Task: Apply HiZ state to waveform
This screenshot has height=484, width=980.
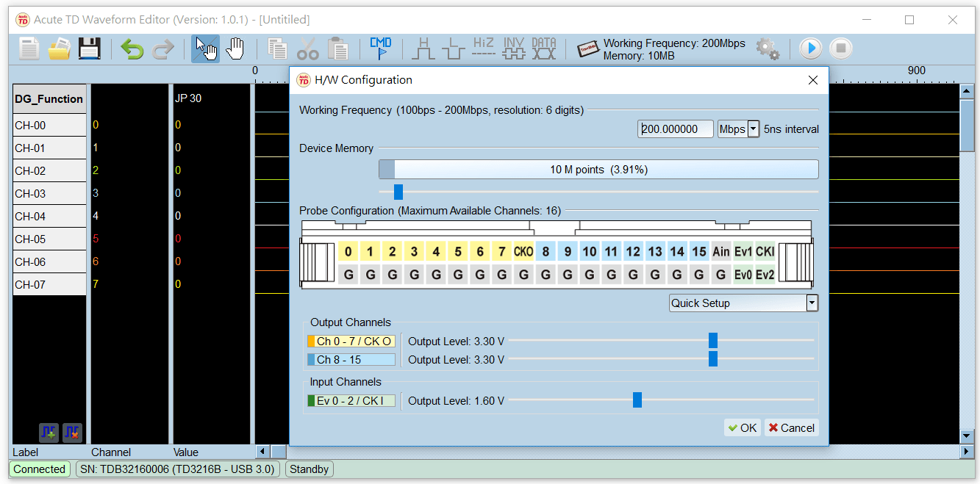Action: click(x=483, y=48)
